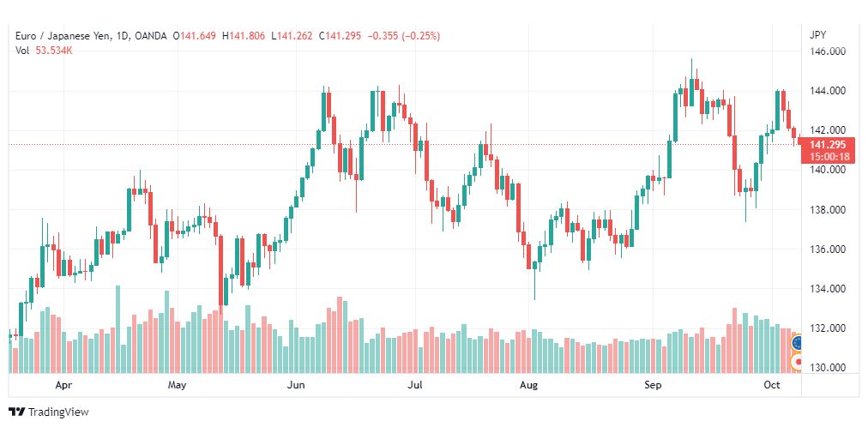The image size is (868, 427).
Task: Click the 138.000 price scale label
Action: (x=827, y=209)
